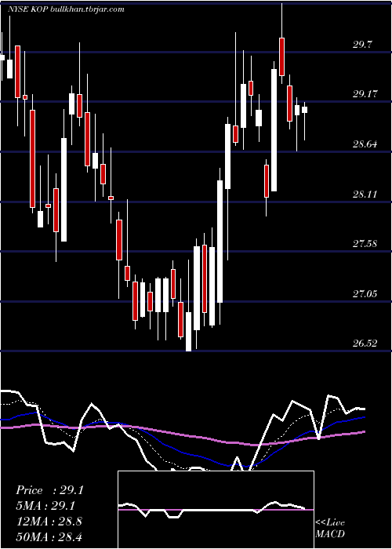Click the tallest red candle reaching above 29.7

click(281, 56)
